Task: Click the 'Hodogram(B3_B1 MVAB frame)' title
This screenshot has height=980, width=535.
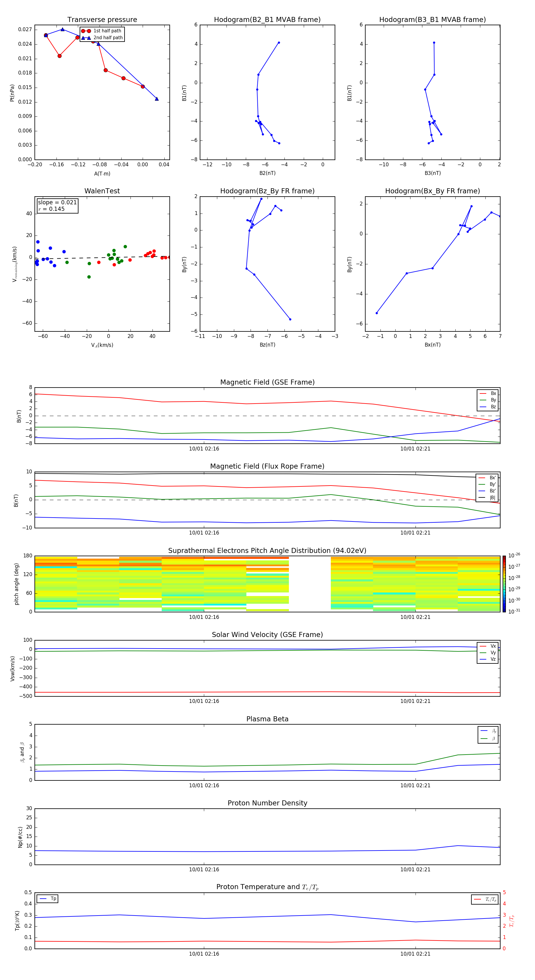Action: pos(432,20)
